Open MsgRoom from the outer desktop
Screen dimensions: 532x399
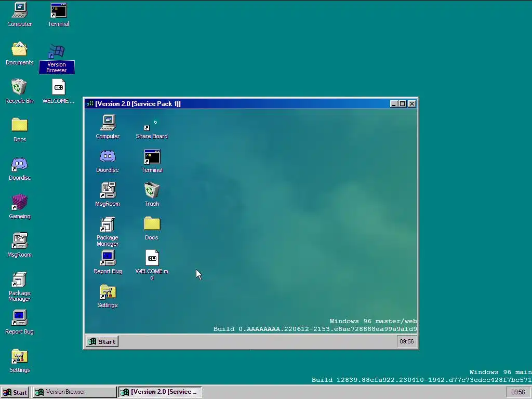click(20, 245)
